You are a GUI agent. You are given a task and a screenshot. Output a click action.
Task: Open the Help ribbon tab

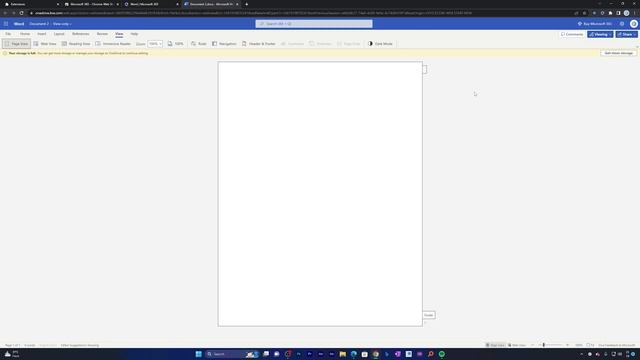[x=134, y=34]
